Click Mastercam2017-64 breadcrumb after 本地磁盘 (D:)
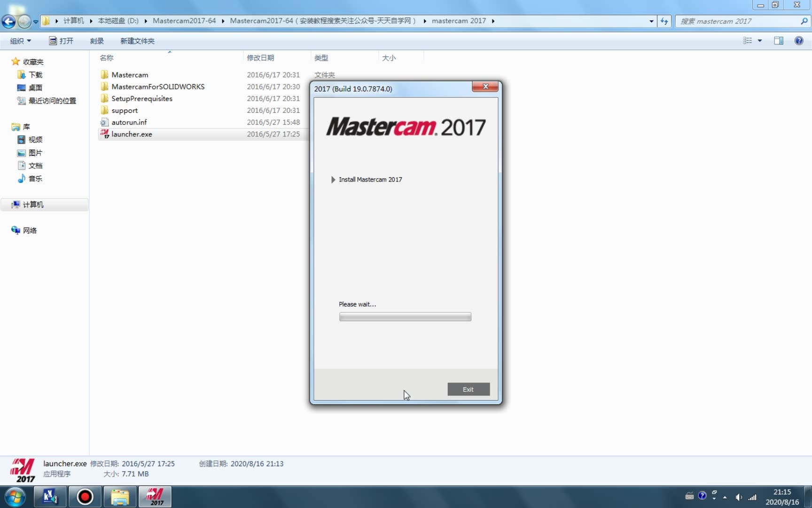 pyautogui.click(x=184, y=21)
